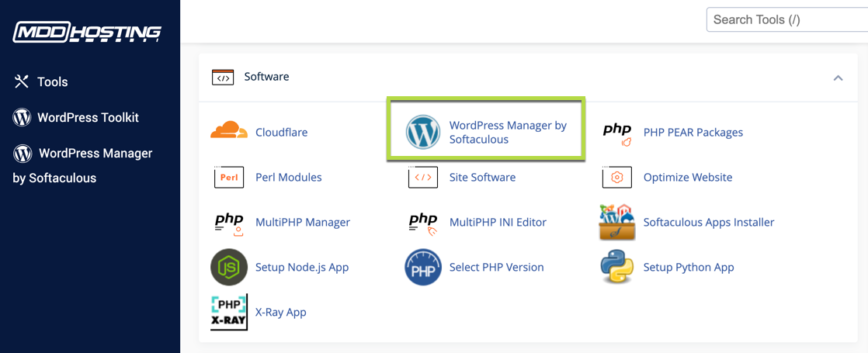
Task: Click WordPress Toolkit sidebar icon
Action: 23,117
